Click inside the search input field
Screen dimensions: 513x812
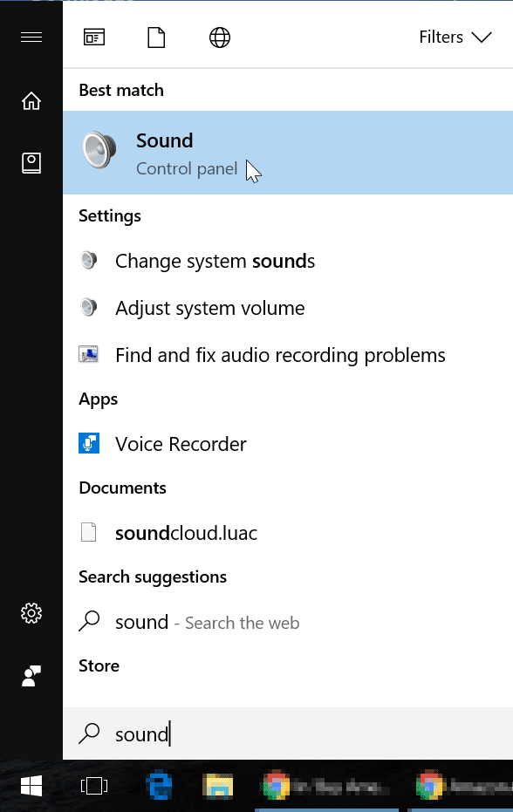pyautogui.click(x=262, y=734)
